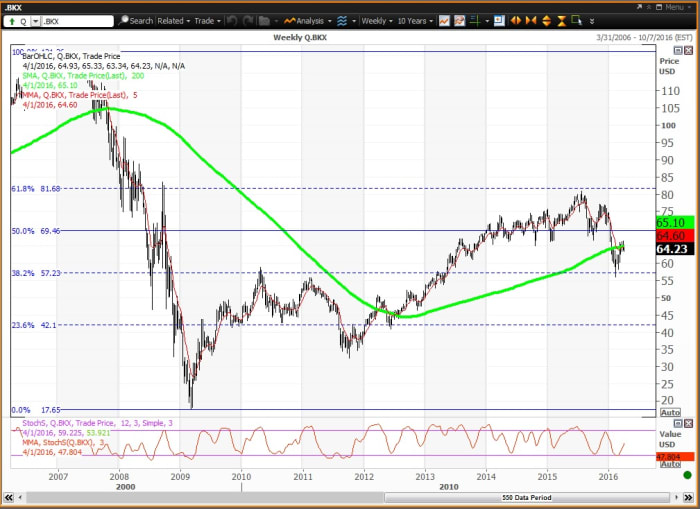Select the green SMA 200 legend label

83,75
